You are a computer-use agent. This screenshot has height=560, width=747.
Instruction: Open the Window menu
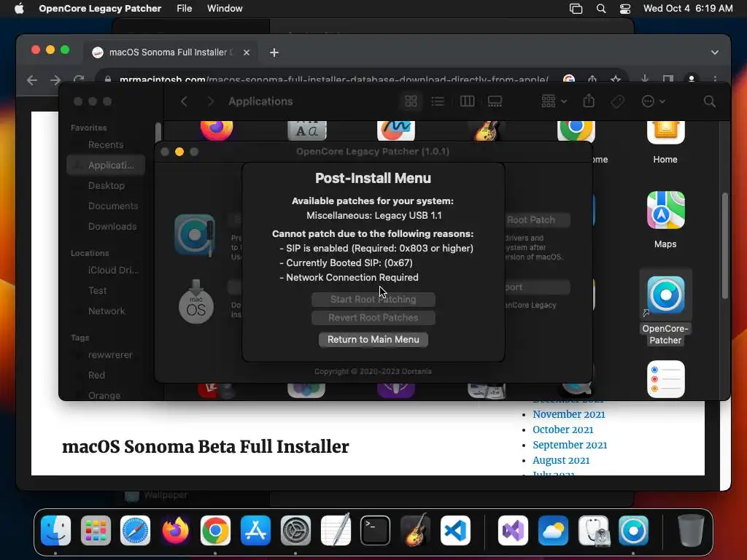(225, 9)
